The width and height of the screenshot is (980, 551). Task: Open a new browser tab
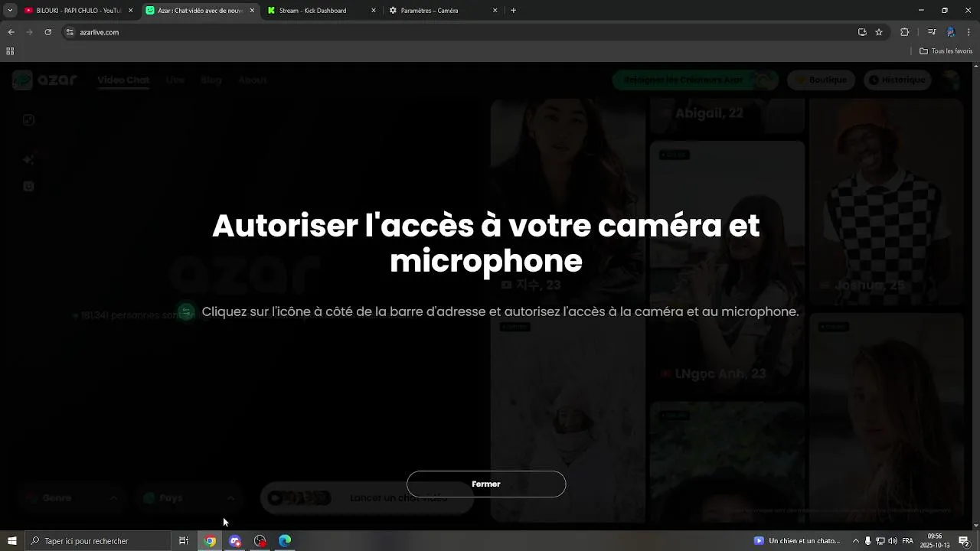tap(513, 11)
